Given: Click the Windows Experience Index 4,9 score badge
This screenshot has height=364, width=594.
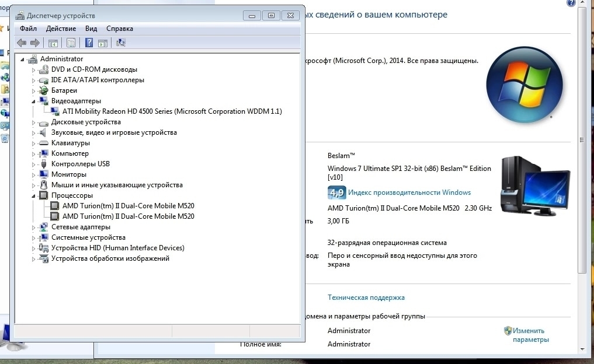Looking at the screenshot, I should [x=336, y=192].
